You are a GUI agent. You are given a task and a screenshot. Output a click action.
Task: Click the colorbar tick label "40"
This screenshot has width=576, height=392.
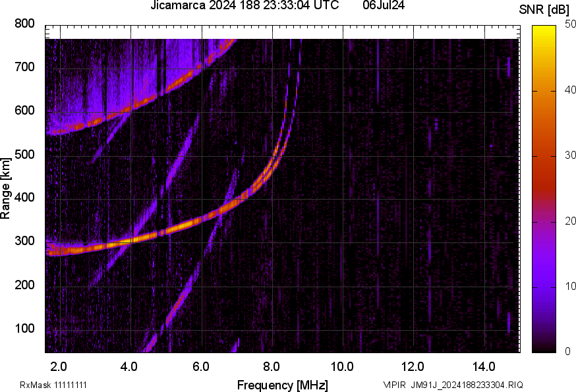pyautogui.click(x=570, y=90)
